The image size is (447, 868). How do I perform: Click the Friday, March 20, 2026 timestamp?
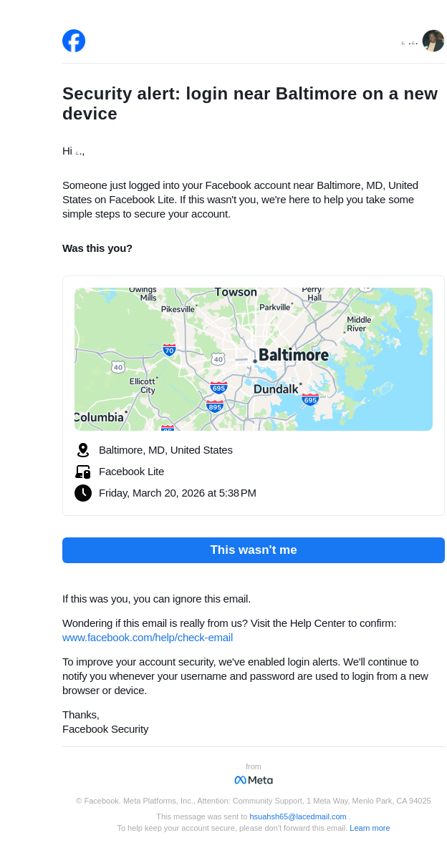click(178, 493)
